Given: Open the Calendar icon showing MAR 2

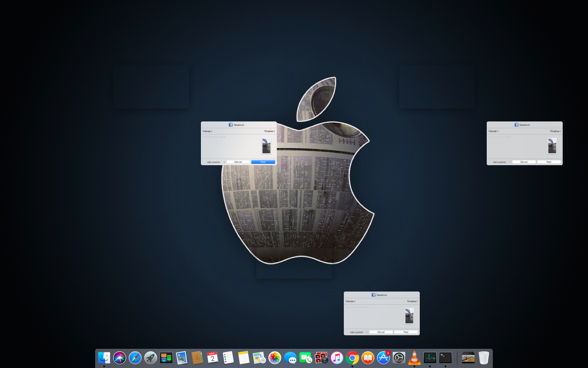Looking at the screenshot, I should coord(213,358).
